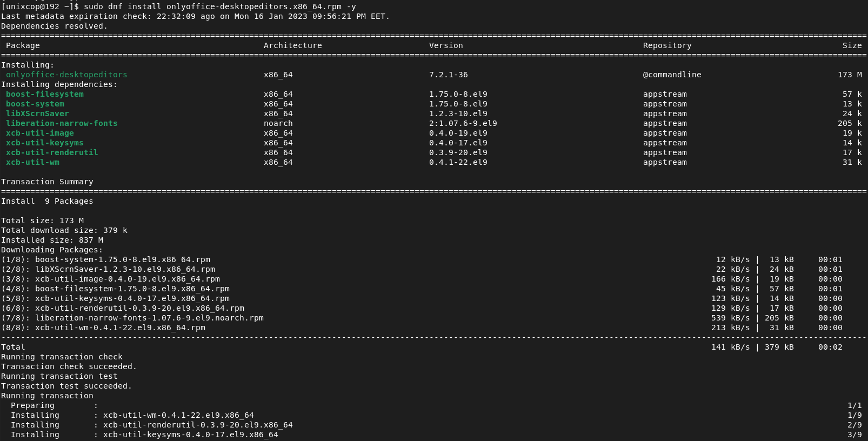Click 'Transaction check succeeded.' line
Viewport: 868px width, 441px height.
pyautogui.click(x=69, y=366)
